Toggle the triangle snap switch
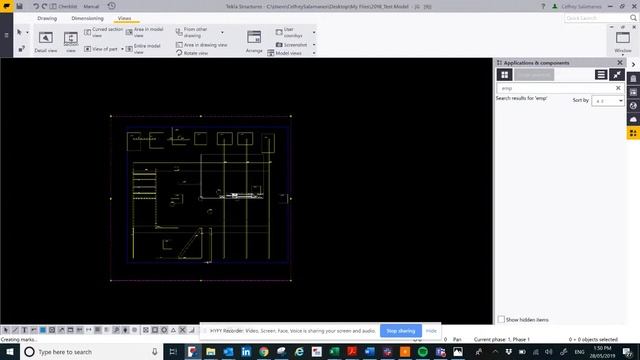640x360 pixels. (173, 330)
